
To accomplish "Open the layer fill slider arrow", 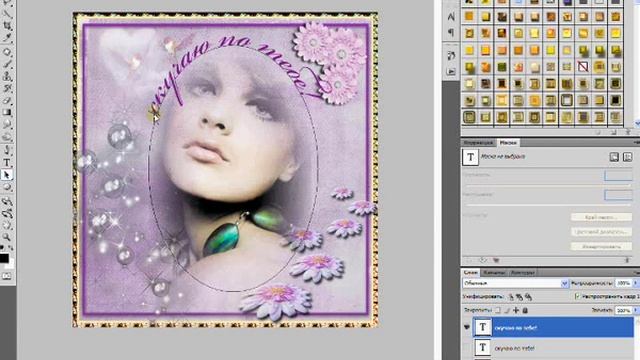I will pyautogui.click(x=635, y=311).
